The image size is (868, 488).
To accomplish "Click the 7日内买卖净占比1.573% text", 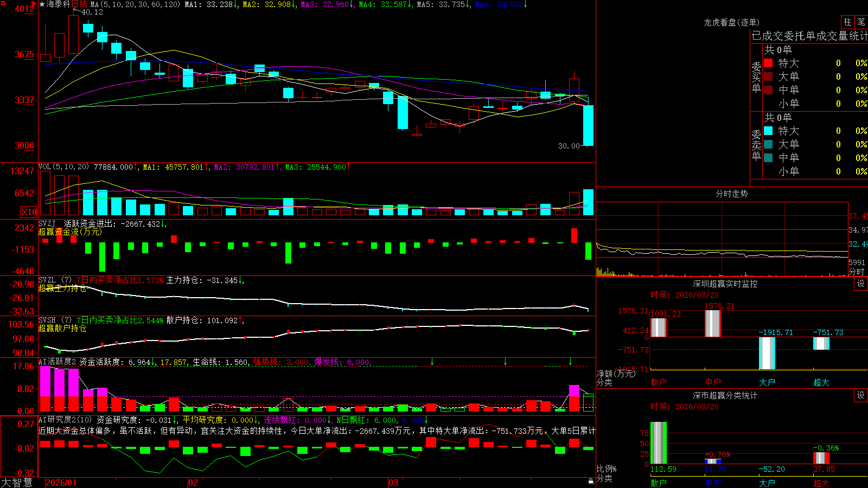I will (x=120, y=280).
